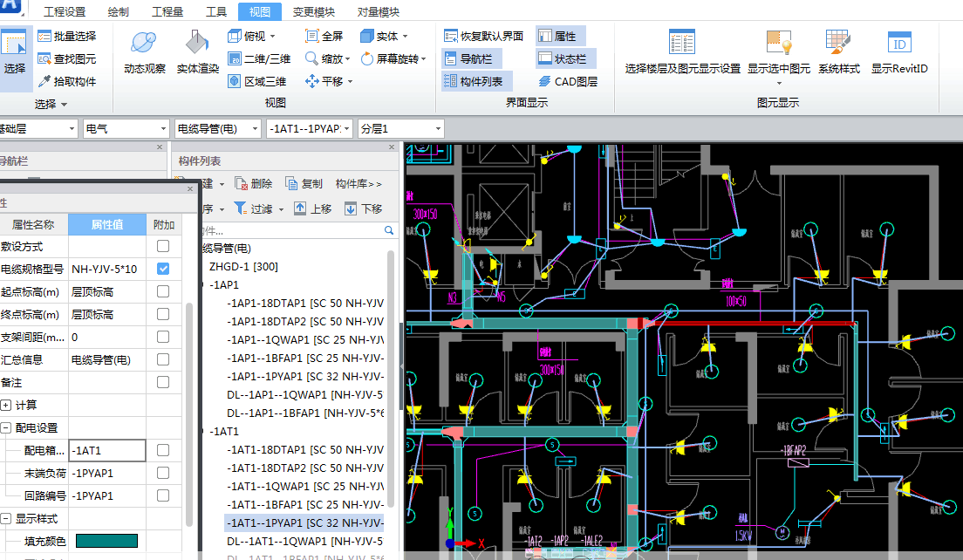Screen dimensions: 963x560
Task: Click the 屏幕旋转 screen rotate icon
Action: point(366,59)
